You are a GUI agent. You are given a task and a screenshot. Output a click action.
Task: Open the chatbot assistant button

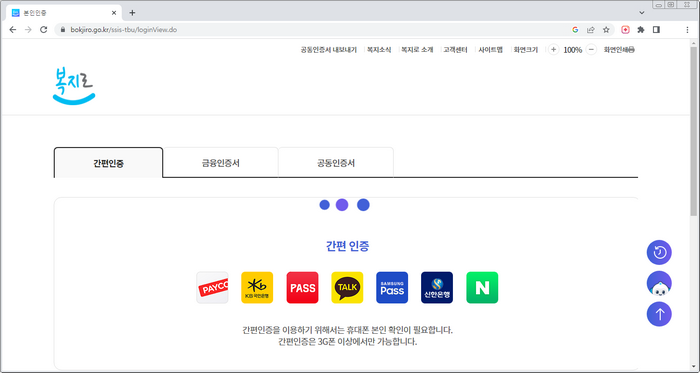coord(659,283)
